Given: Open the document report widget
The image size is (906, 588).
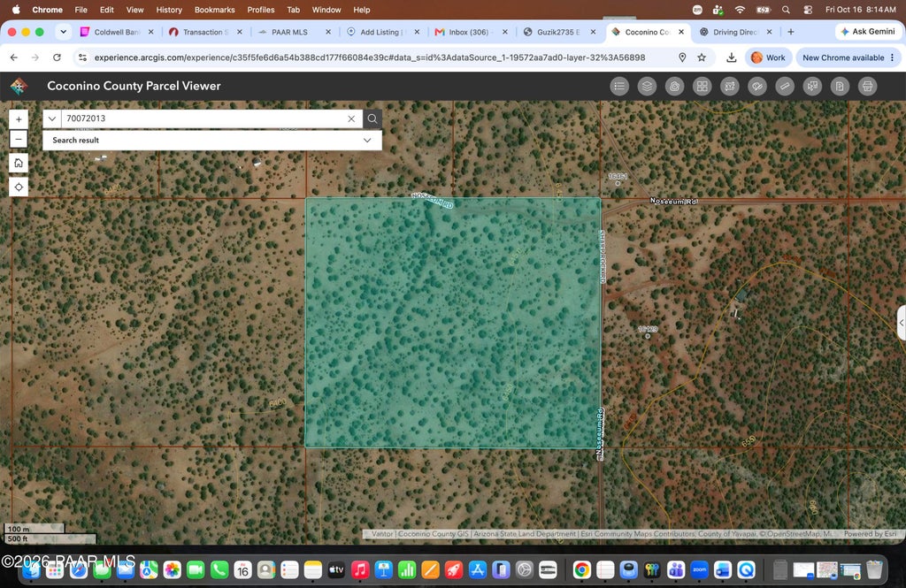Looking at the screenshot, I should click(x=840, y=86).
